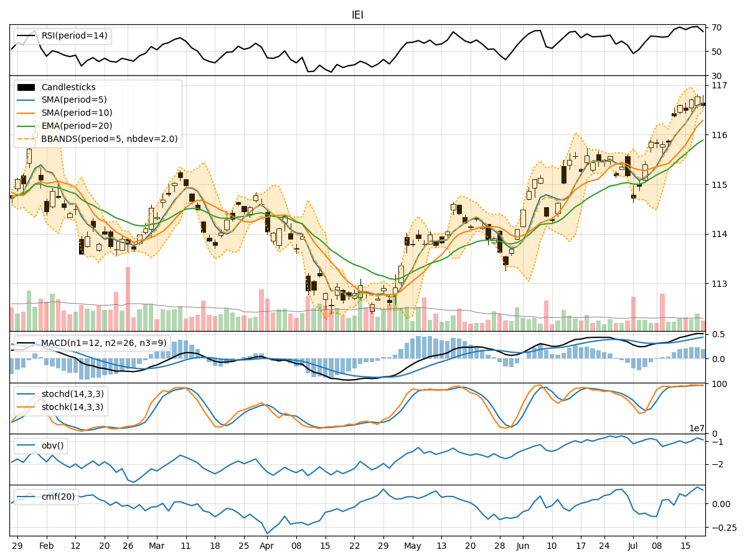Click the dashed BBANDS legend line sample
Image resolution: width=747 pixels, height=560 pixels.
point(25,139)
